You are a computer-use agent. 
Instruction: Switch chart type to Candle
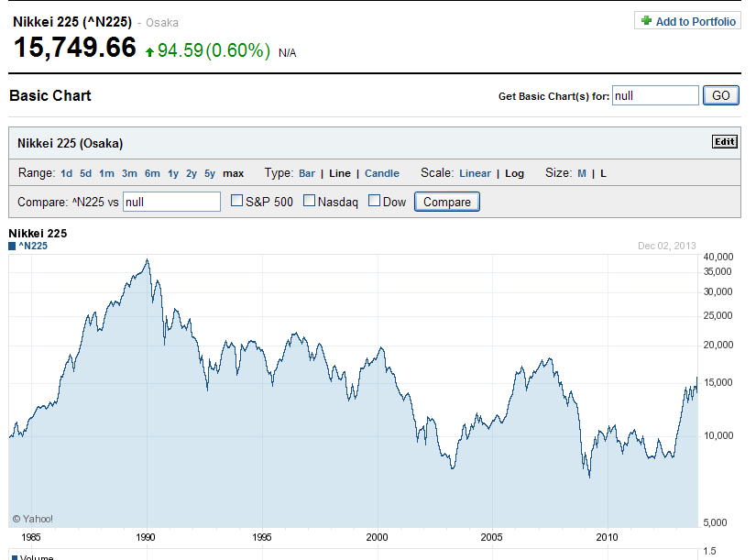pos(382,173)
